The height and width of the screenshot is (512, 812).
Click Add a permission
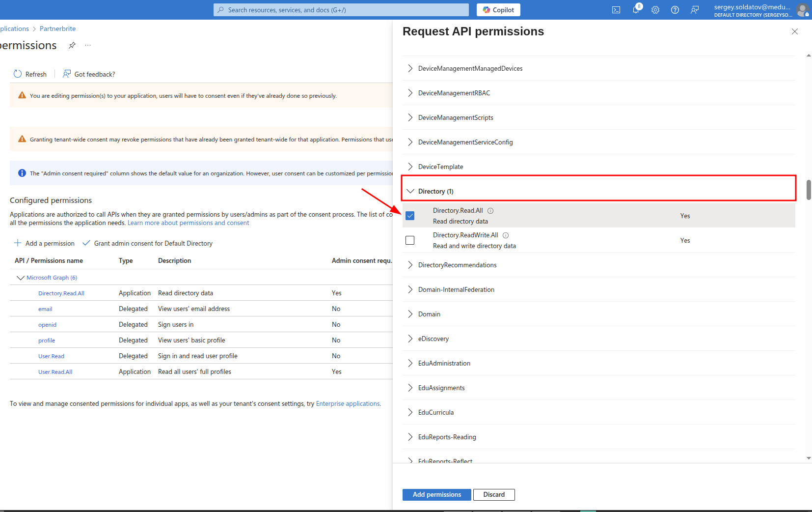(x=44, y=243)
